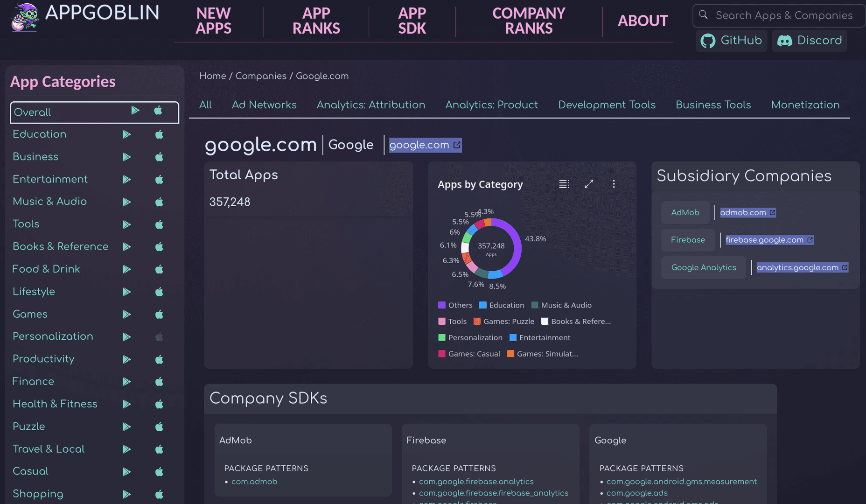Toggle the Tools legend item on the chart
The image size is (866, 504).
click(x=458, y=321)
